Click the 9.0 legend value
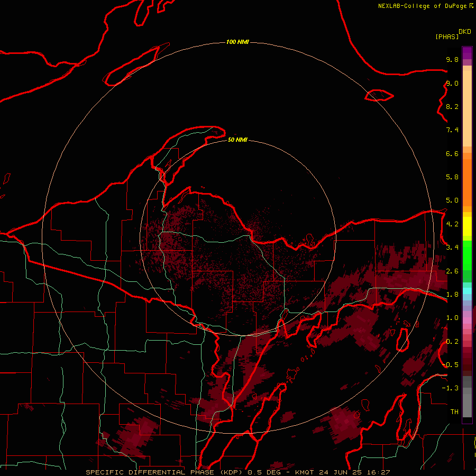476x476 pixels. pyautogui.click(x=452, y=83)
